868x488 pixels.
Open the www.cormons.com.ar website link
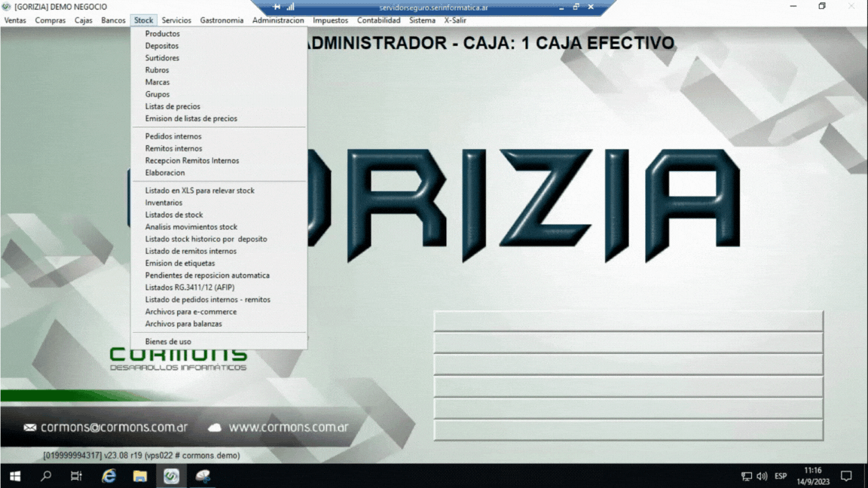(x=289, y=428)
